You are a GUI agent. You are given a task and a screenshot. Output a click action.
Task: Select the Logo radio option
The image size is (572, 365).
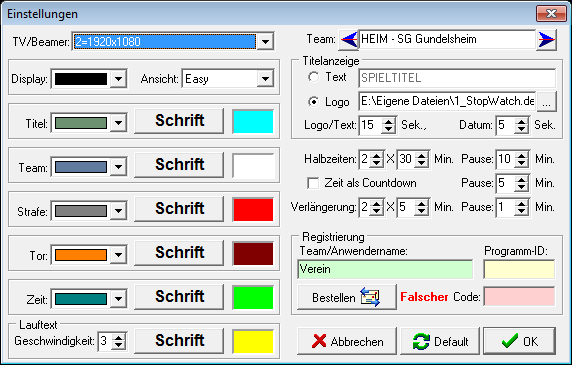click(313, 102)
